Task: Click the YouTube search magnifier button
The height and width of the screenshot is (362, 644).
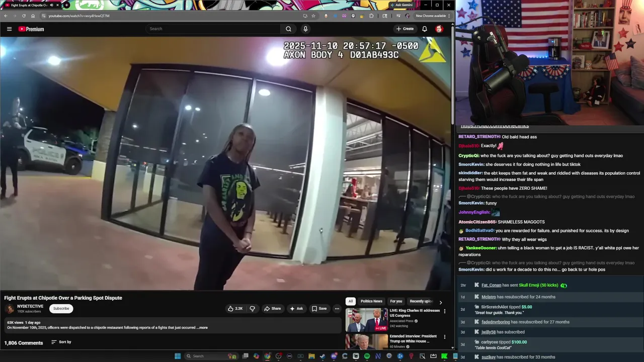Action: (x=288, y=29)
